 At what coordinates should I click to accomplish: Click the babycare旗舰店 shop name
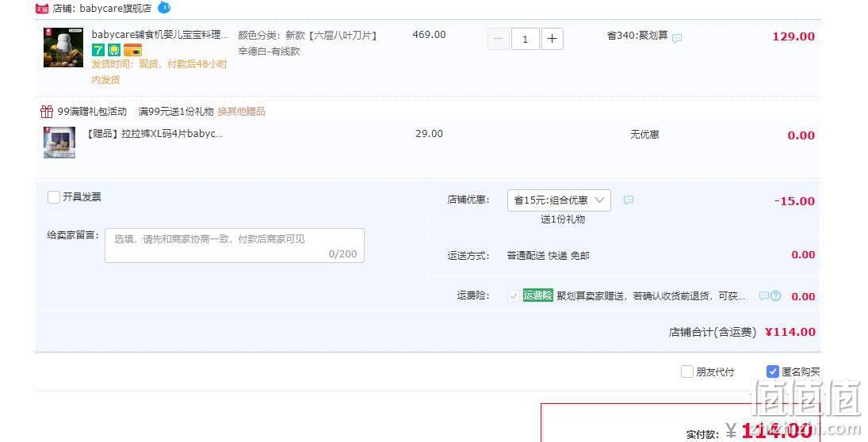point(115,8)
